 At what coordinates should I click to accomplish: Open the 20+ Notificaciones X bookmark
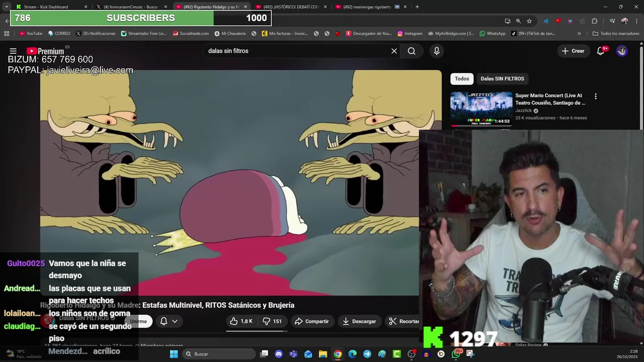click(x=96, y=34)
